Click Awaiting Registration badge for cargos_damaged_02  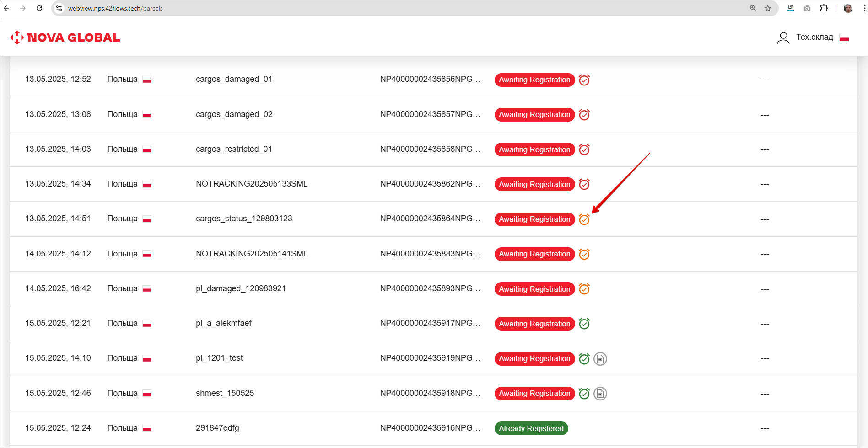[534, 115]
